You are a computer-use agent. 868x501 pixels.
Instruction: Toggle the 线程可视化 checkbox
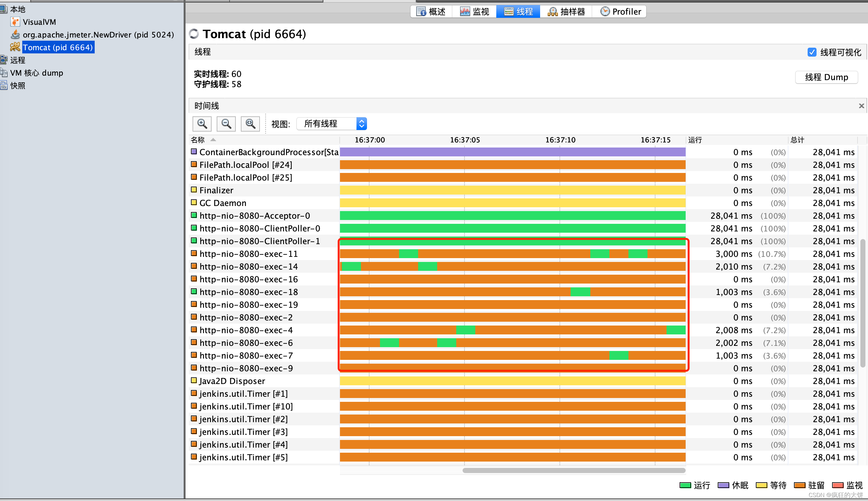point(812,52)
